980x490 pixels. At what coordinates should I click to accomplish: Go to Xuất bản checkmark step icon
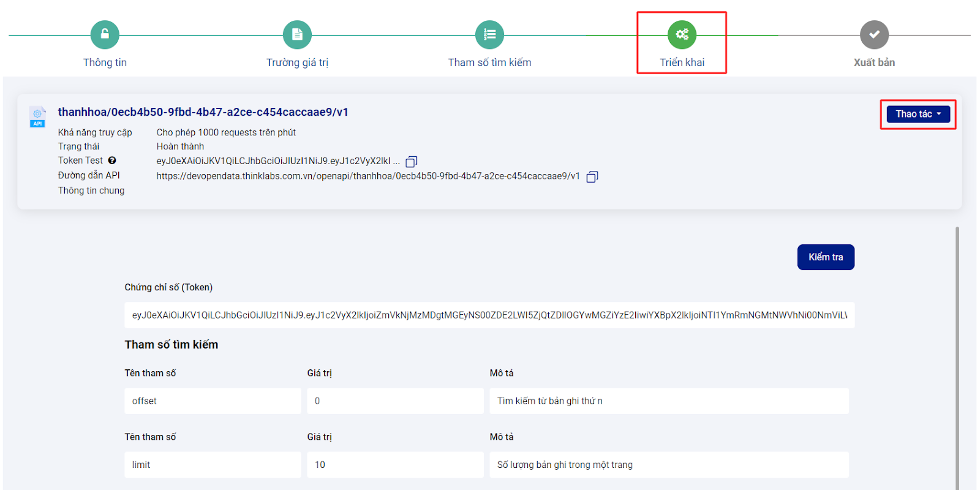[x=874, y=35]
